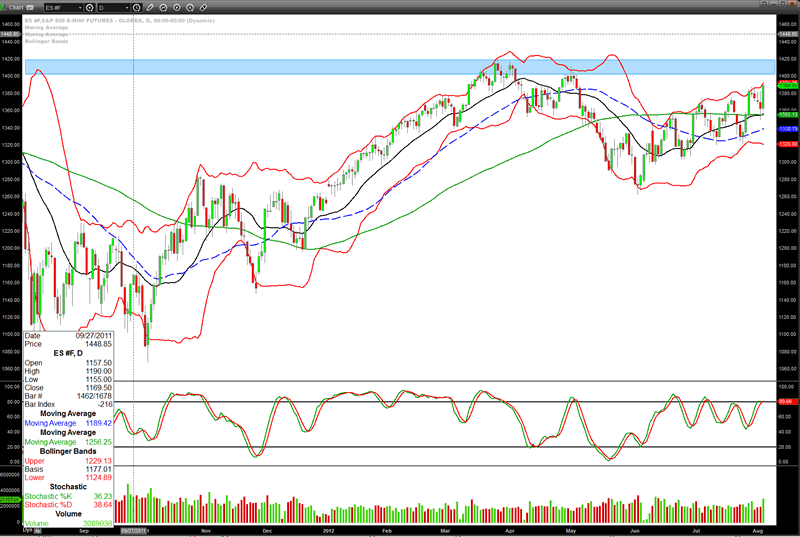Click the 1448.85 price marker on right axis
The height and width of the screenshot is (537, 800).
788,34
